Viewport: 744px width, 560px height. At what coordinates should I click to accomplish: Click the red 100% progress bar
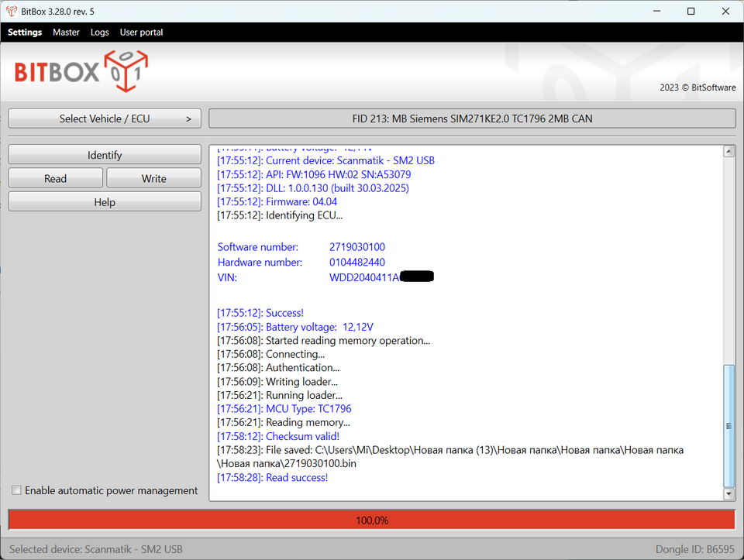[x=371, y=520]
